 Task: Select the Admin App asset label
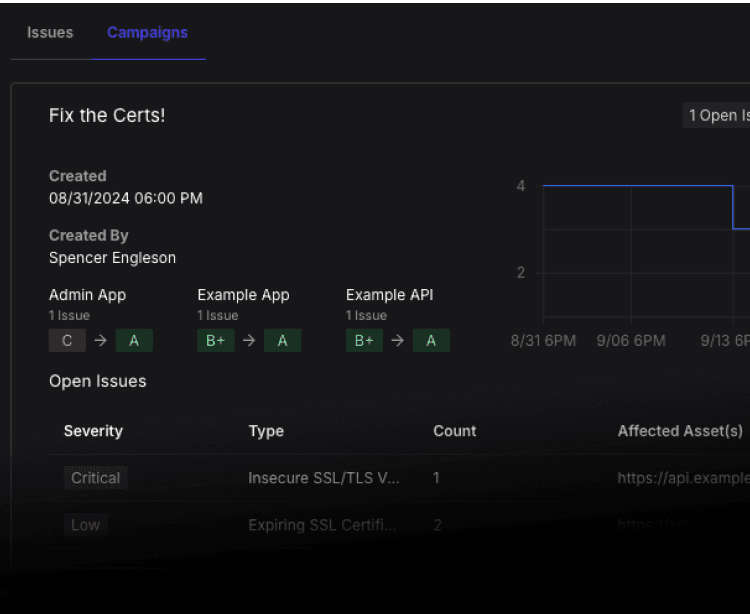pos(87,295)
